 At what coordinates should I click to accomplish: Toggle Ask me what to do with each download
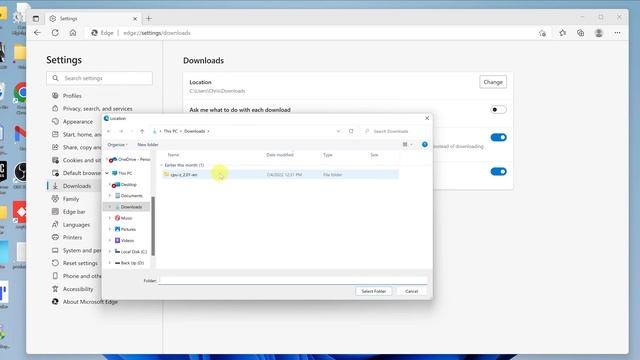point(498,109)
